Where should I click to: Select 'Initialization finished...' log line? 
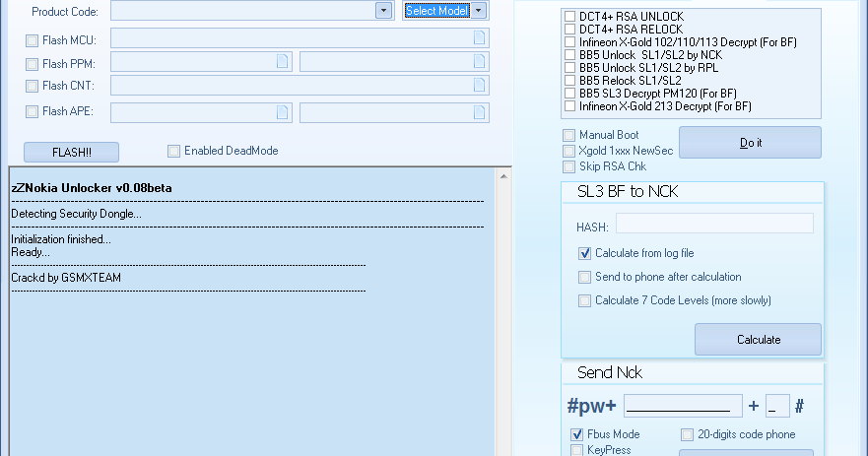61,239
